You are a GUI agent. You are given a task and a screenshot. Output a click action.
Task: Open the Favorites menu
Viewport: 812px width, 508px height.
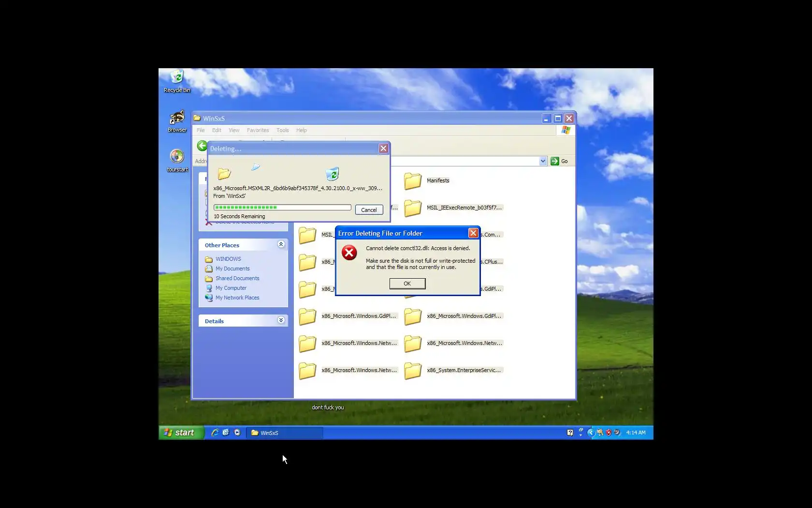point(258,130)
